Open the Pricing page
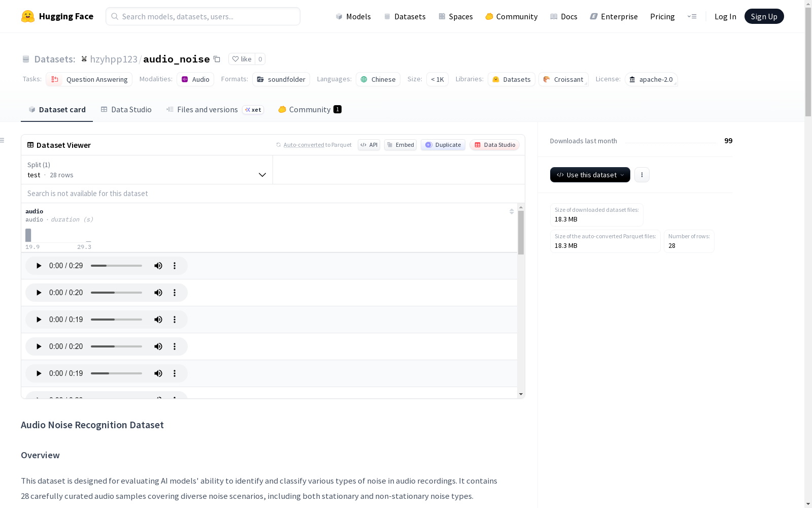 coord(662,16)
